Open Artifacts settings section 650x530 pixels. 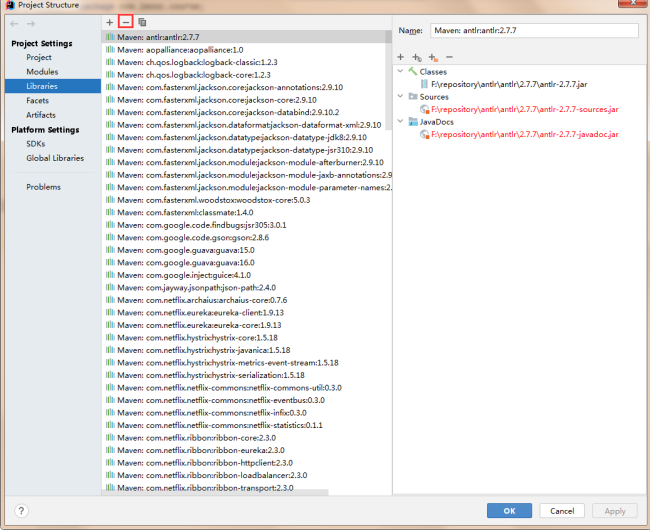41,115
